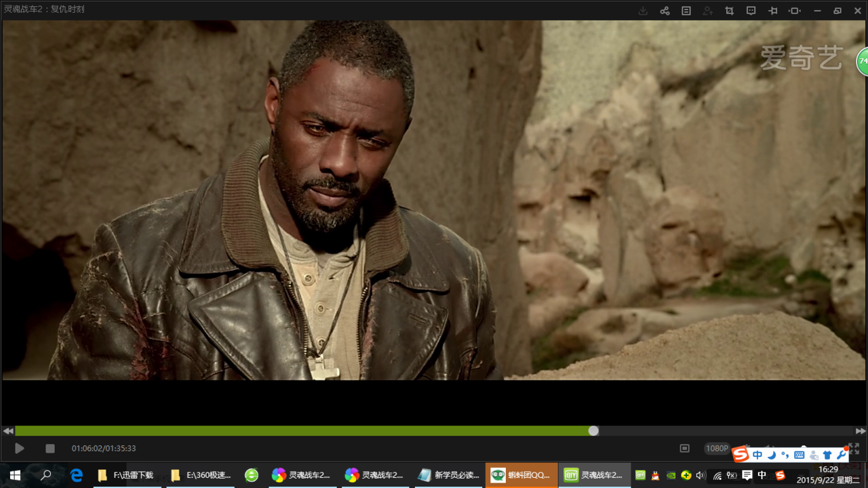Click the green 74 floating badge
Screen dimensions: 868x488
(863, 61)
